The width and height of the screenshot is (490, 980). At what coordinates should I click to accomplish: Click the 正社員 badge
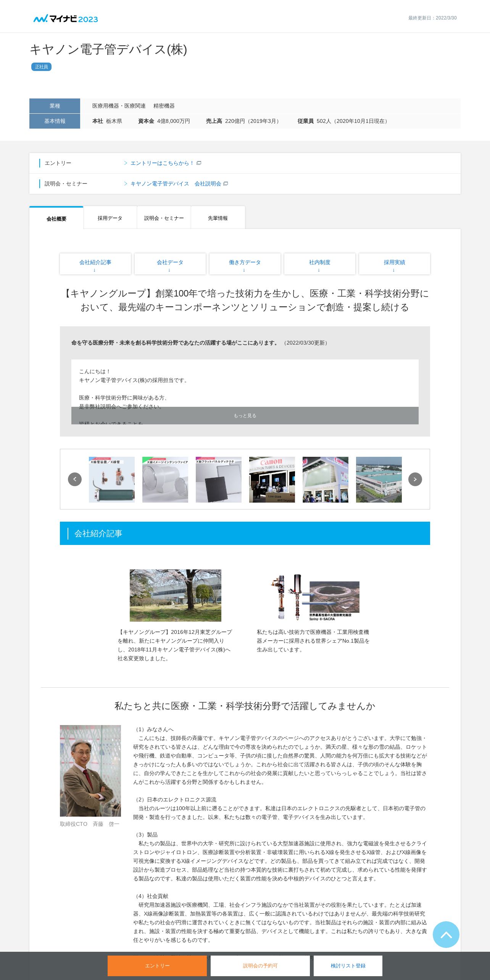coord(41,67)
